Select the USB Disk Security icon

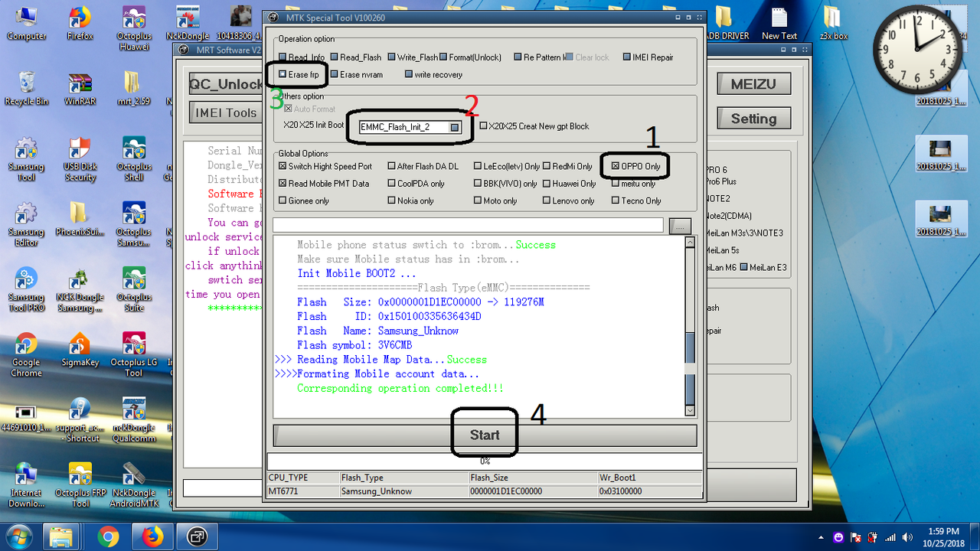[80, 158]
